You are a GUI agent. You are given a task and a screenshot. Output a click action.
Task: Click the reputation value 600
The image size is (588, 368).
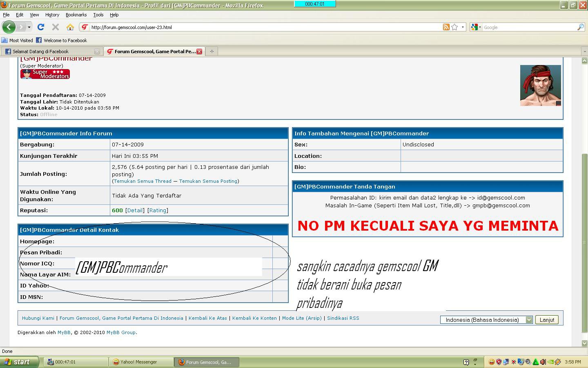tap(117, 211)
